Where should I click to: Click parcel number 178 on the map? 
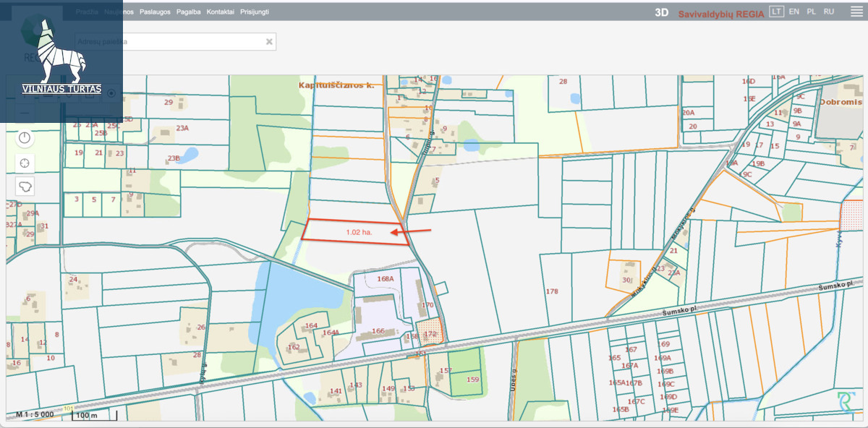pyautogui.click(x=552, y=291)
